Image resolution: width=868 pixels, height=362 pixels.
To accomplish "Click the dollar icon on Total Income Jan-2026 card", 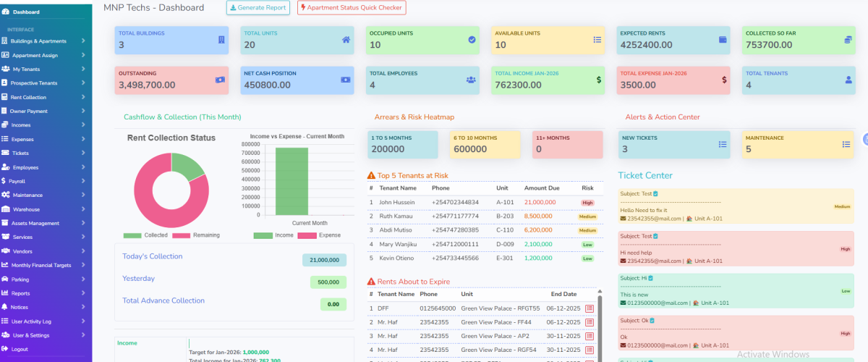I will pos(599,80).
